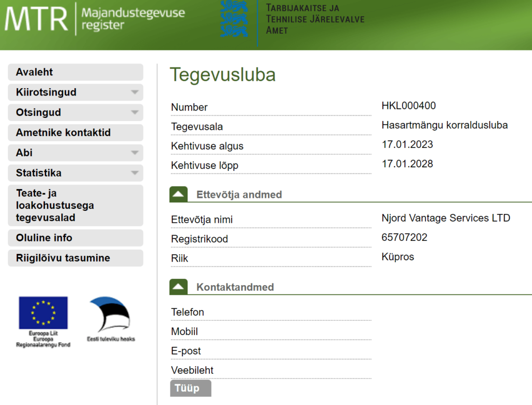Click the three lions coat of arms

(234, 19)
